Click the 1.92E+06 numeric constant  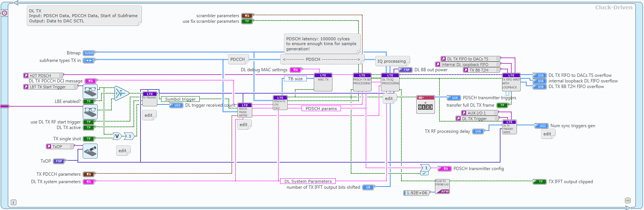pyautogui.click(x=417, y=193)
